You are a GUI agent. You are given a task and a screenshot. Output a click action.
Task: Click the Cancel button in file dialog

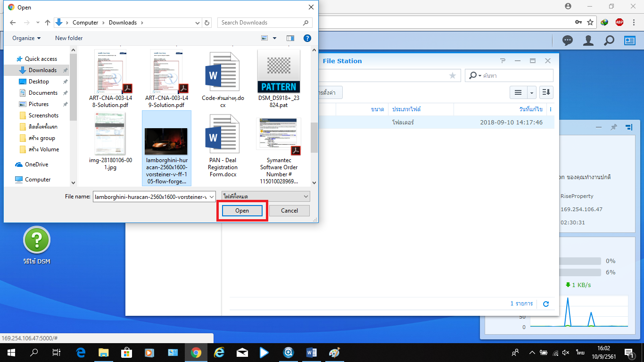point(289,211)
